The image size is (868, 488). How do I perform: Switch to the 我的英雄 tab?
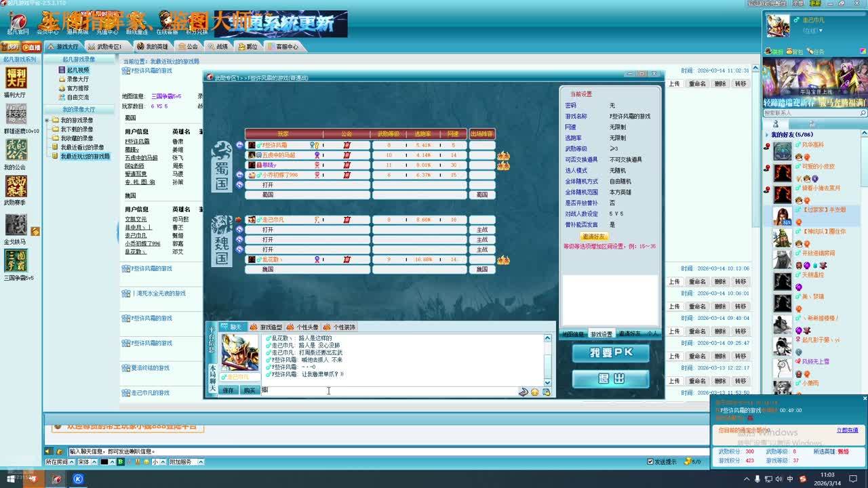tap(152, 47)
